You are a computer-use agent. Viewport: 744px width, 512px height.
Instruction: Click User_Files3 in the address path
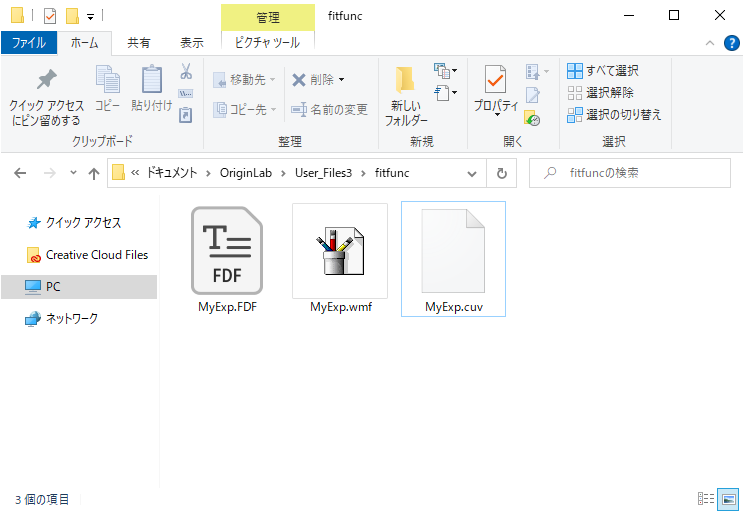[324, 173]
